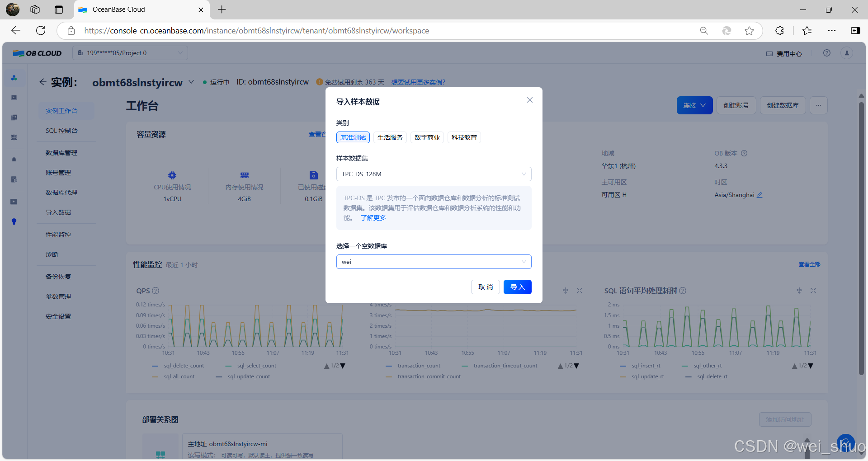Screen dimensions: 868x461
Task: Click the 查看全部 link in 性能监控
Action: click(x=809, y=264)
